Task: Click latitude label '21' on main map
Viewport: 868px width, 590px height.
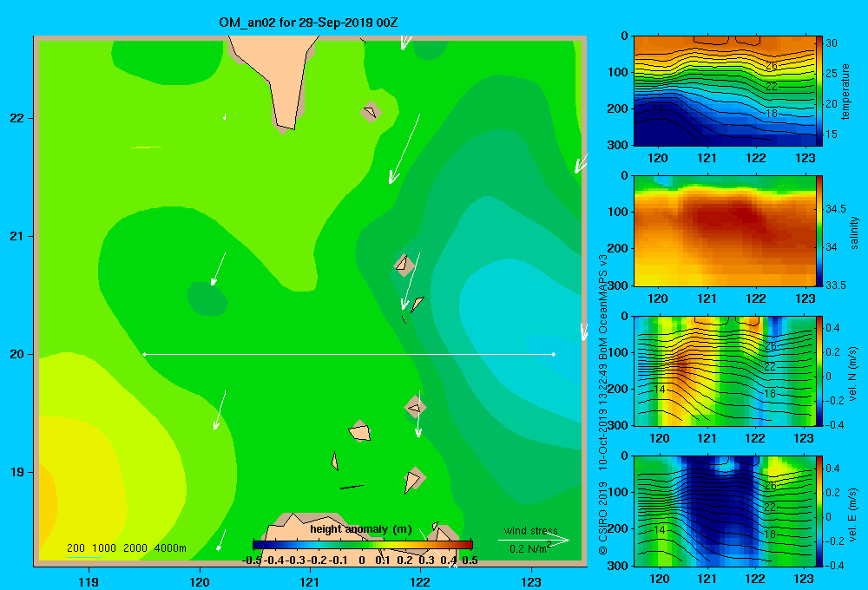Action: tap(17, 236)
